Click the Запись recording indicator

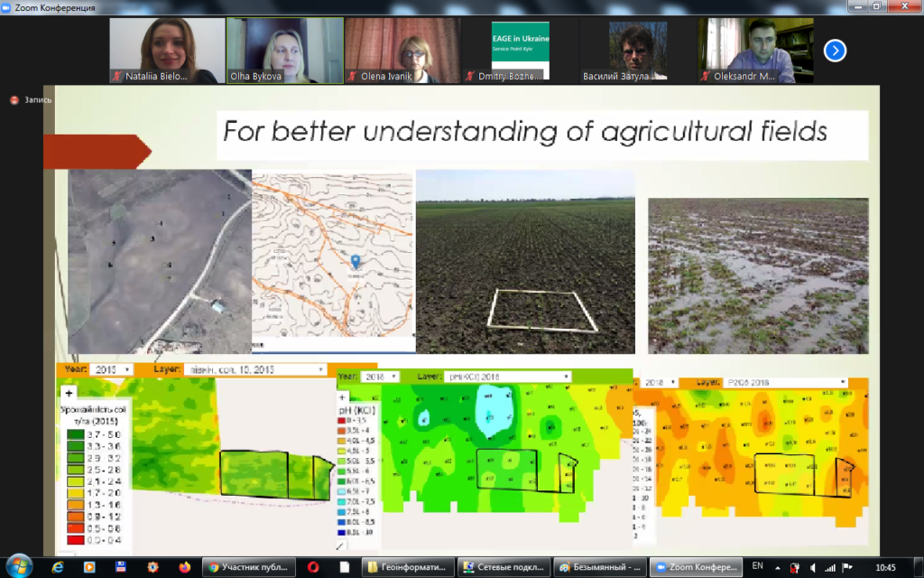coord(32,100)
